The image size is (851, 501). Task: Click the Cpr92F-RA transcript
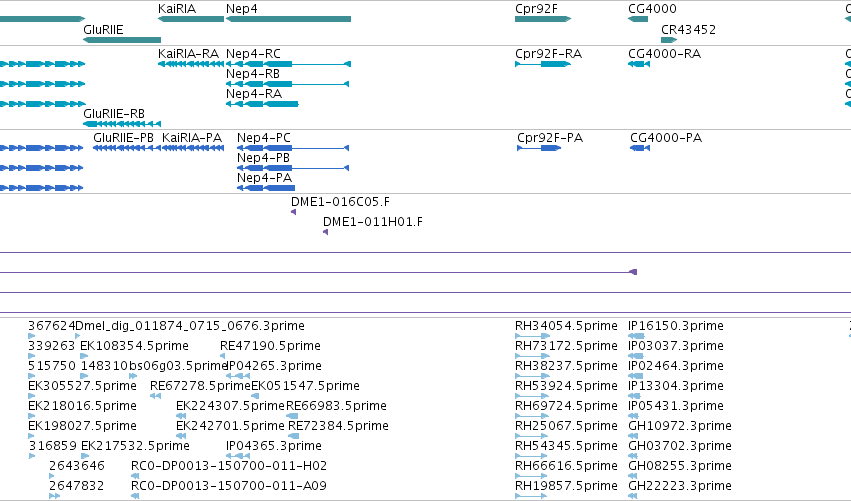click(543, 64)
